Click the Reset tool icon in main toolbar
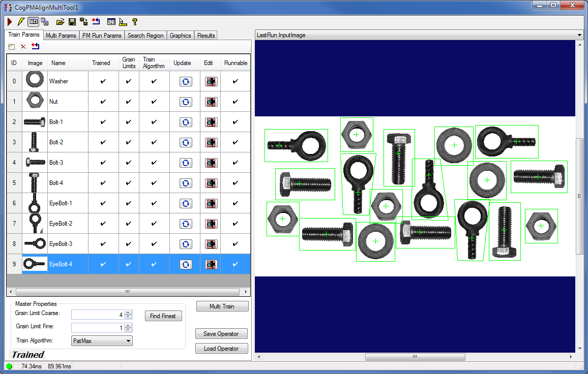The image size is (588, 374). click(96, 22)
